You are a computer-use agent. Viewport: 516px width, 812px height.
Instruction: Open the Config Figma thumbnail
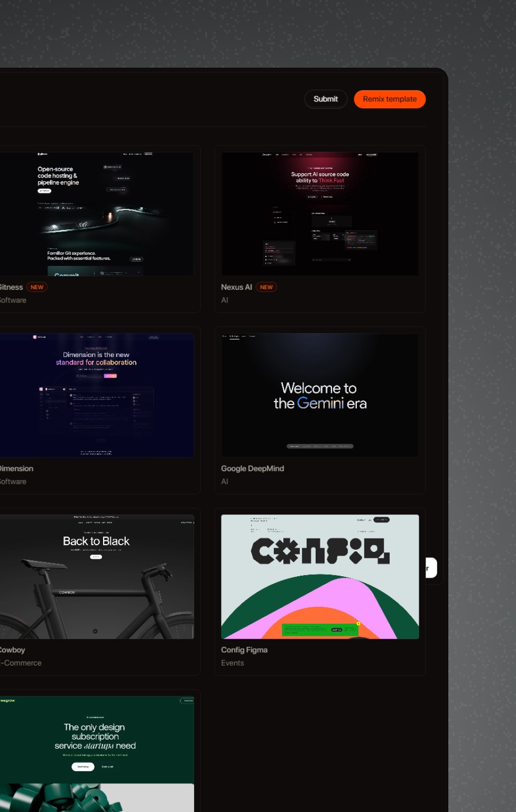click(x=320, y=577)
